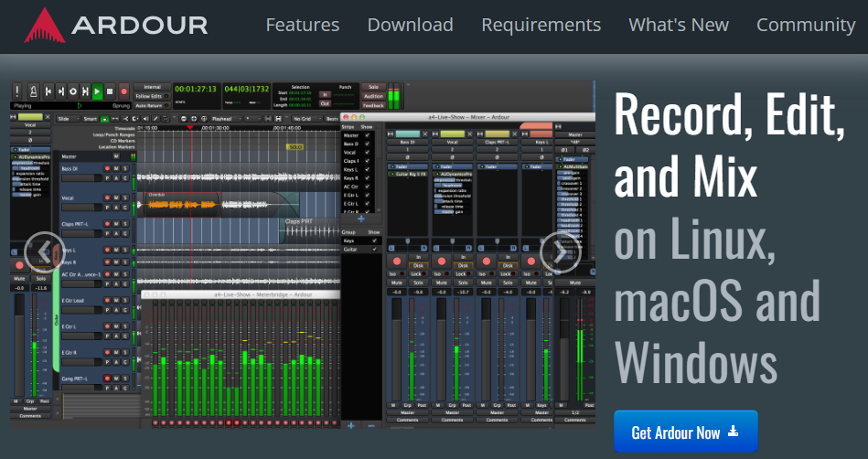Click the yellow SOLO location marker

[295, 146]
